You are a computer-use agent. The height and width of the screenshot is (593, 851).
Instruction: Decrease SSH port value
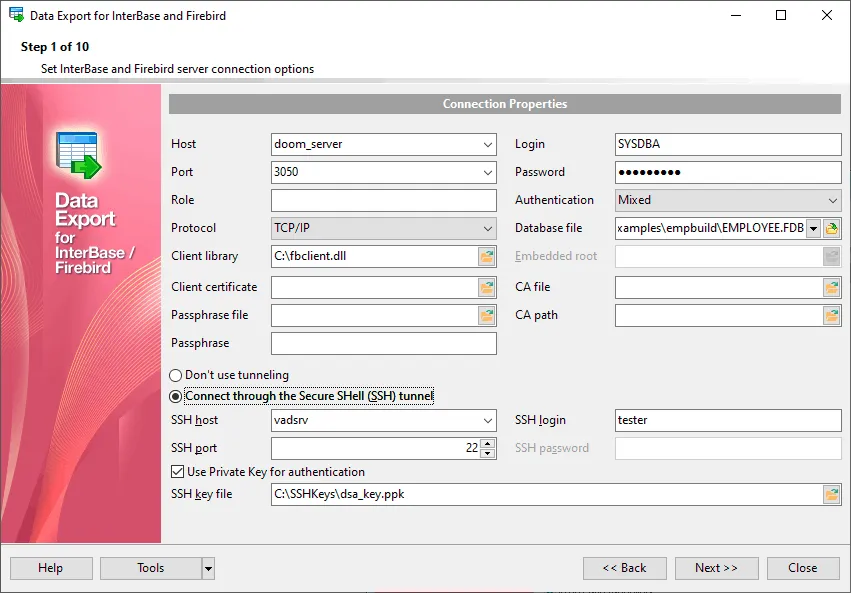point(488,454)
